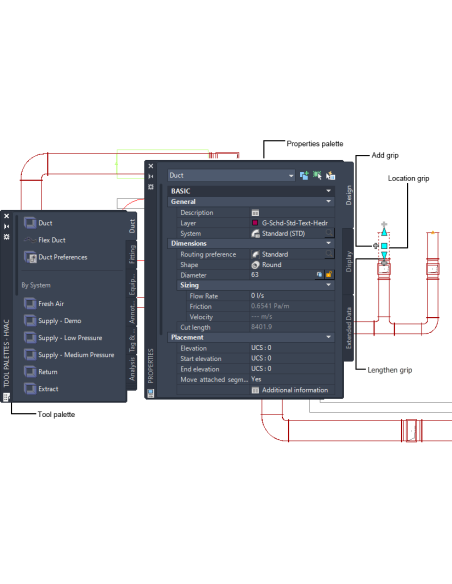Click the upper triangle lengthen grip

point(384,232)
